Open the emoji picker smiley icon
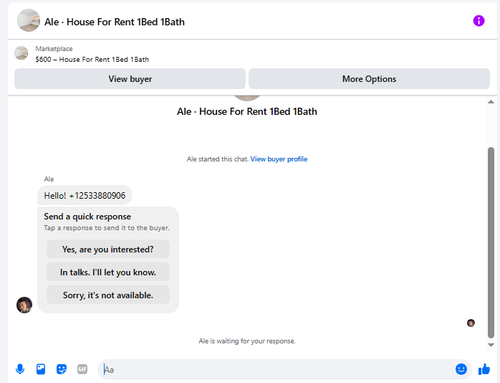The height and width of the screenshot is (383, 500). click(x=461, y=369)
